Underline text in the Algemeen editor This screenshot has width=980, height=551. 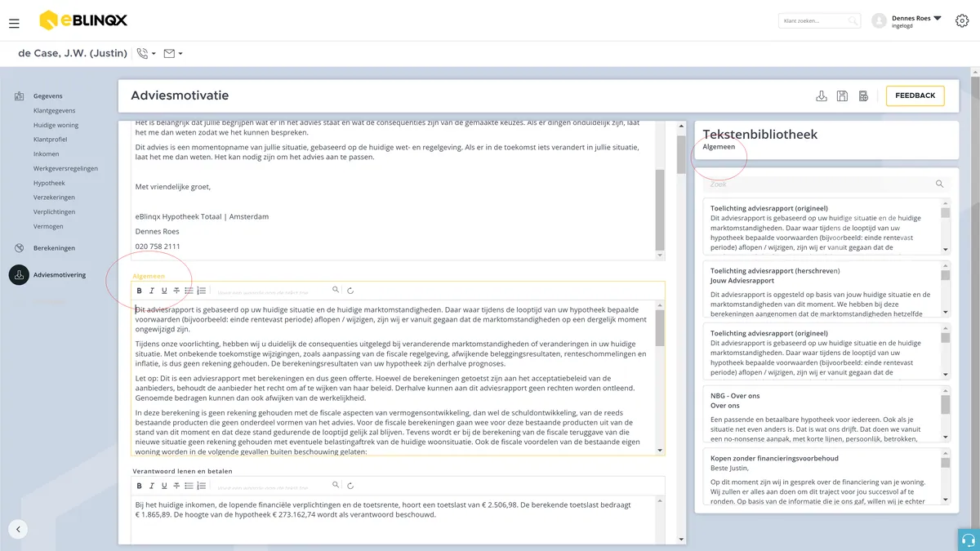pos(164,291)
